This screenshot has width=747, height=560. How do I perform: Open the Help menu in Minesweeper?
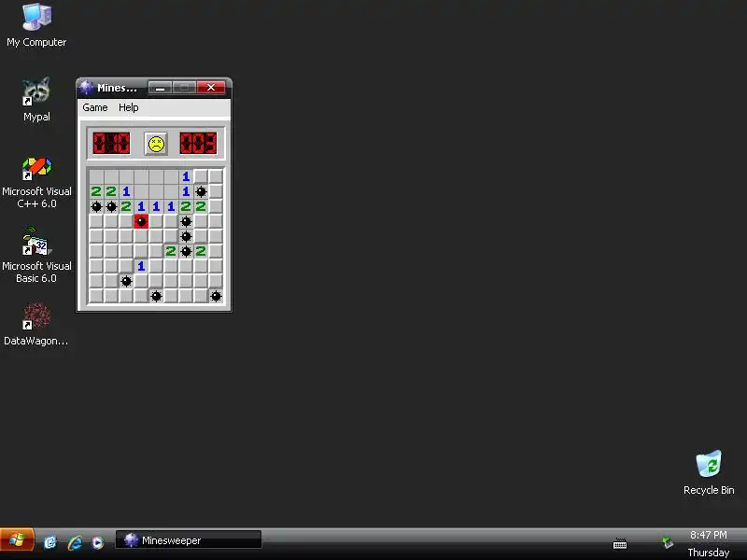click(x=129, y=107)
